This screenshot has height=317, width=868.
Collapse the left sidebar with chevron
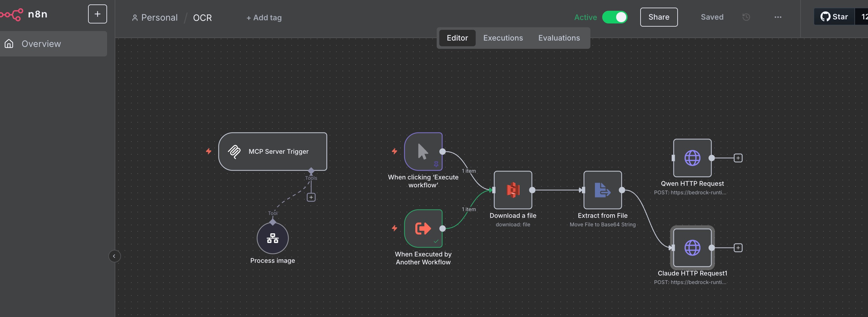pyautogui.click(x=114, y=256)
